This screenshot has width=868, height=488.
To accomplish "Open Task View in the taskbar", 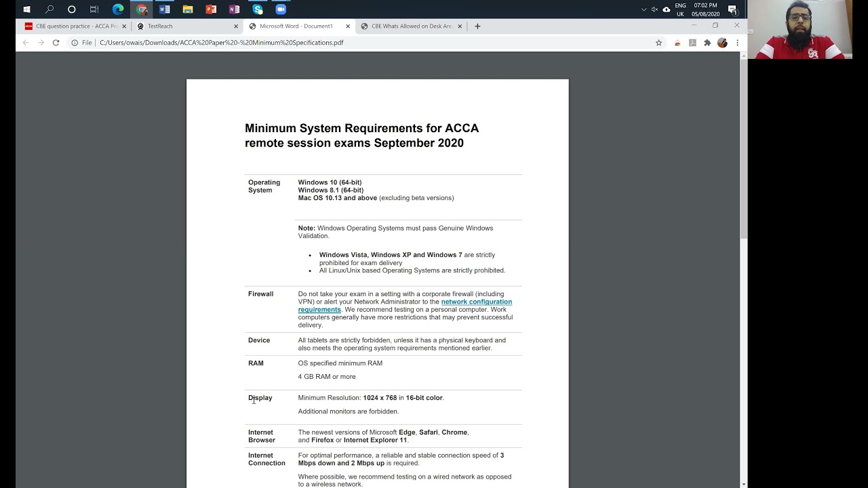I will (x=94, y=9).
